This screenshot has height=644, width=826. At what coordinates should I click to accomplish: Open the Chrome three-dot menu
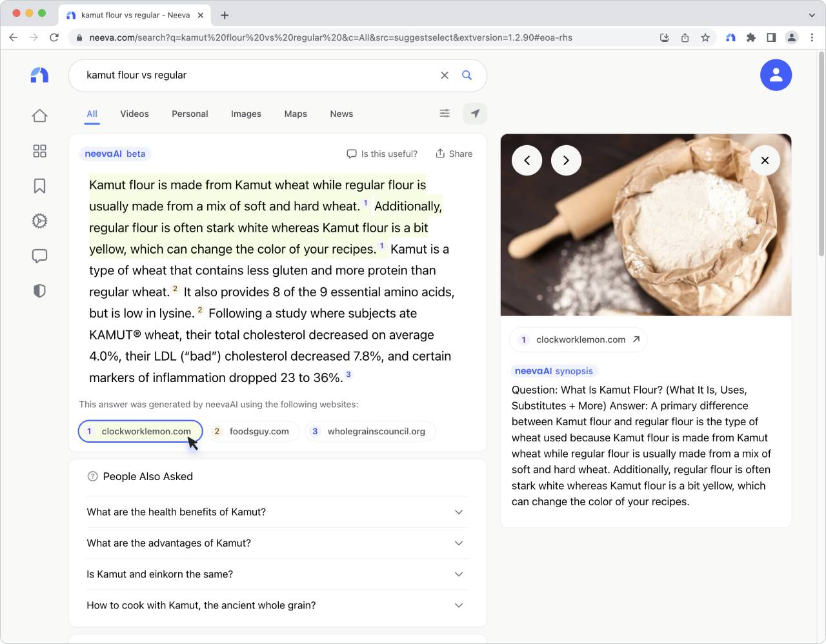point(812,37)
